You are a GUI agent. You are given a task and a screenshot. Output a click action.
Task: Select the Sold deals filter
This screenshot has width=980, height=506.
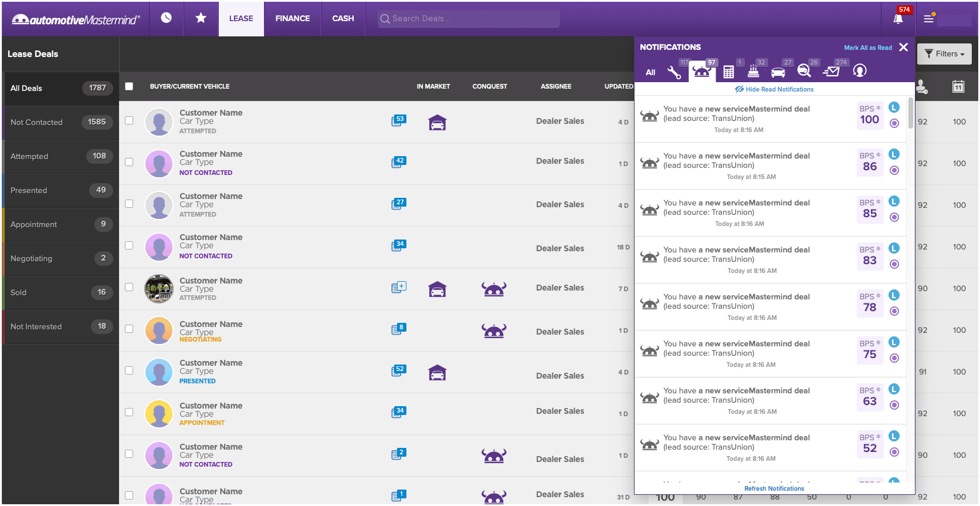(x=61, y=293)
